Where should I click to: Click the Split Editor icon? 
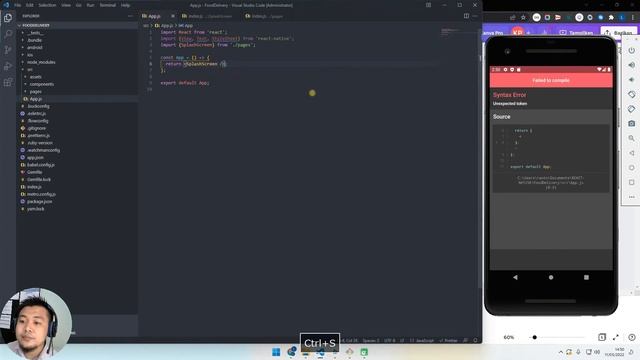[x=466, y=16]
